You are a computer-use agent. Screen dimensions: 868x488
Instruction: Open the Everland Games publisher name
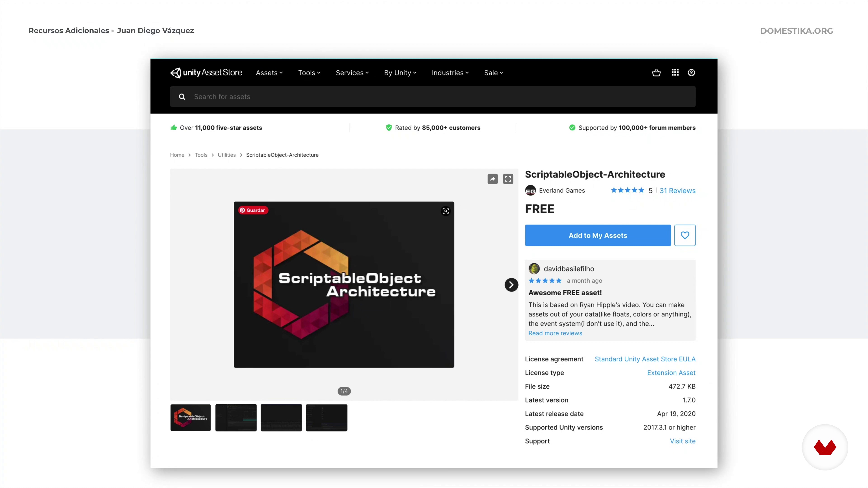tap(562, 191)
